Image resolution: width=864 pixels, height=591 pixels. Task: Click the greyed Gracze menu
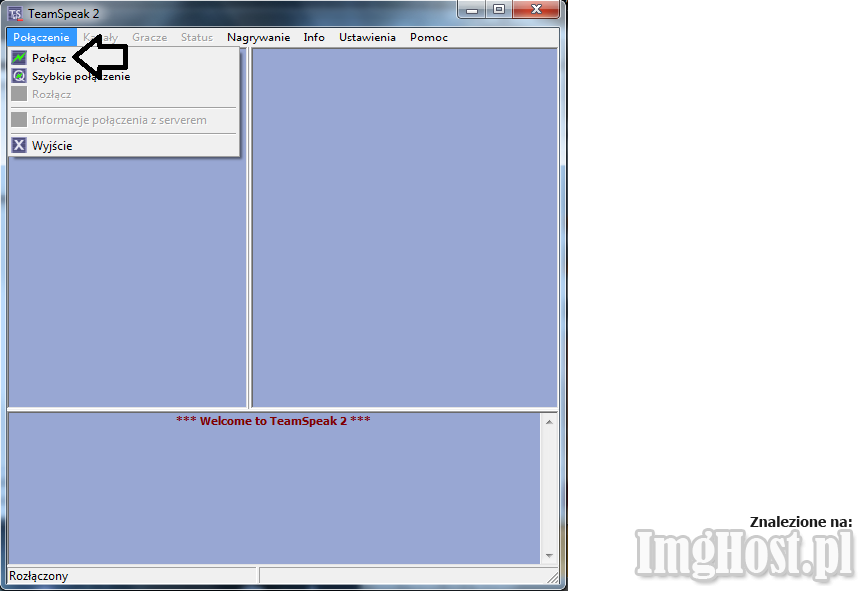[x=149, y=37]
